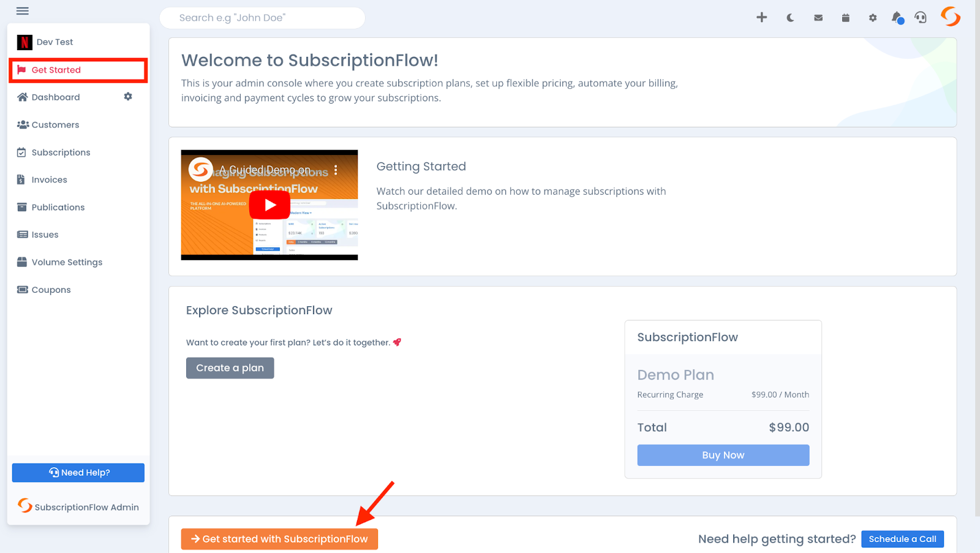The image size is (980, 553).
Task: Click the Create a plan button
Action: coord(230,368)
